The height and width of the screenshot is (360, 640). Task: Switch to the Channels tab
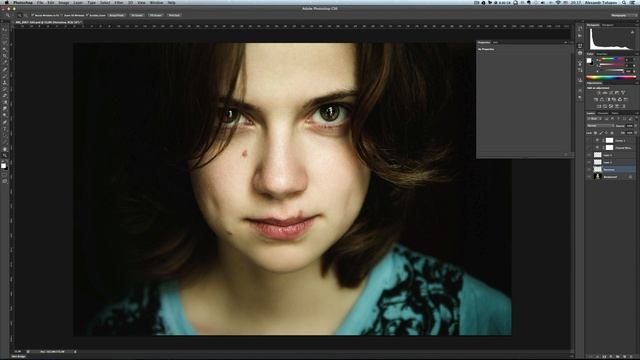pos(603,113)
